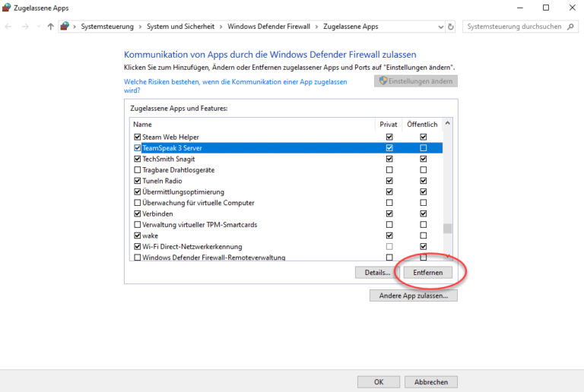
Task: Click the Abbrechen button
Action: click(x=431, y=382)
